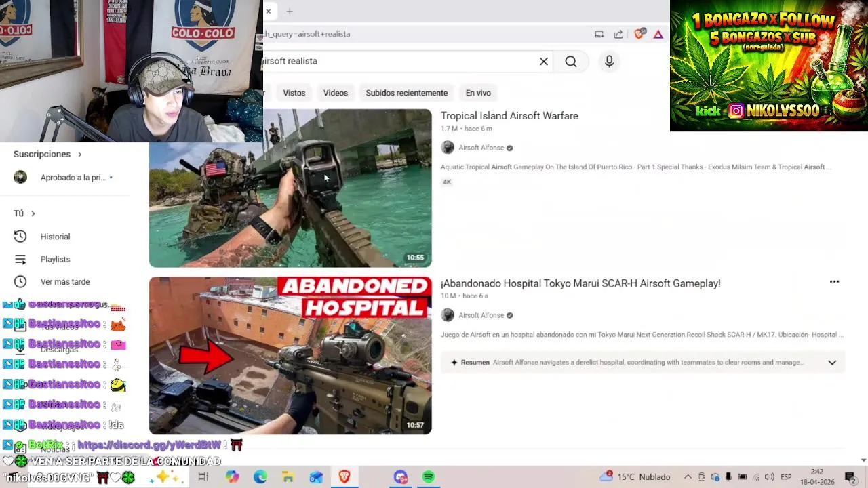This screenshot has width=868, height=488.
Task: Open Spotify from the taskbar
Action: coord(429,477)
